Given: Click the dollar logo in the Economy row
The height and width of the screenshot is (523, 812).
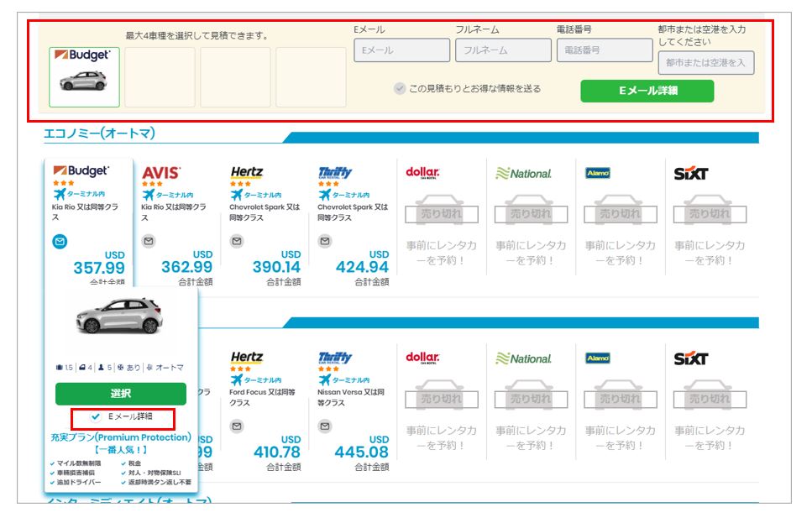Looking at the screenshot, I should coord(422,172).
